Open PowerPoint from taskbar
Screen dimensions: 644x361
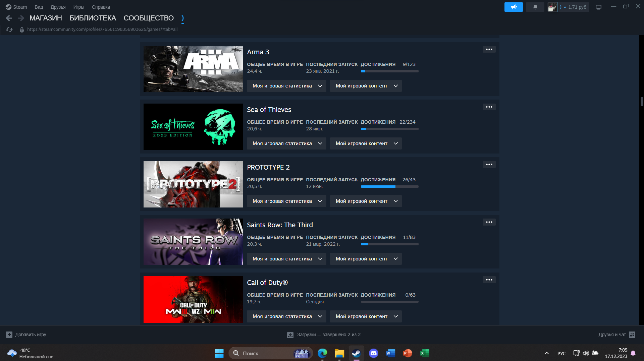[408, 353]
